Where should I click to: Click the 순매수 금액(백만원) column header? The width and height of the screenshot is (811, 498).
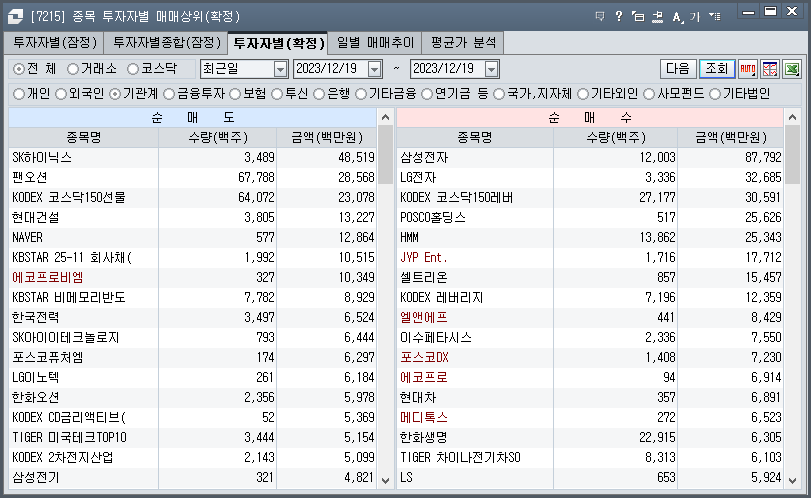pyautogui.click(x=730, y=138)
